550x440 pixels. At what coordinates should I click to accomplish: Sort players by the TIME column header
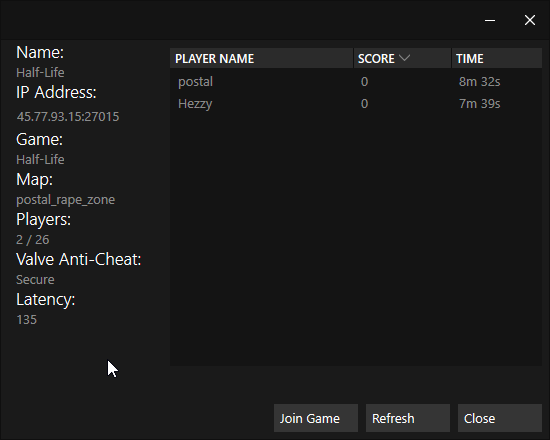click(x=497, y=58)
